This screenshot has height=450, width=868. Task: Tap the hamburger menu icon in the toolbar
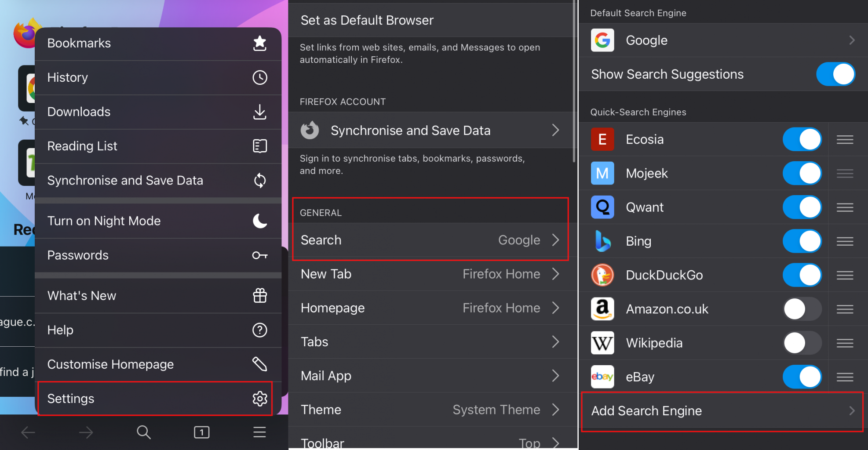point(259,432)
